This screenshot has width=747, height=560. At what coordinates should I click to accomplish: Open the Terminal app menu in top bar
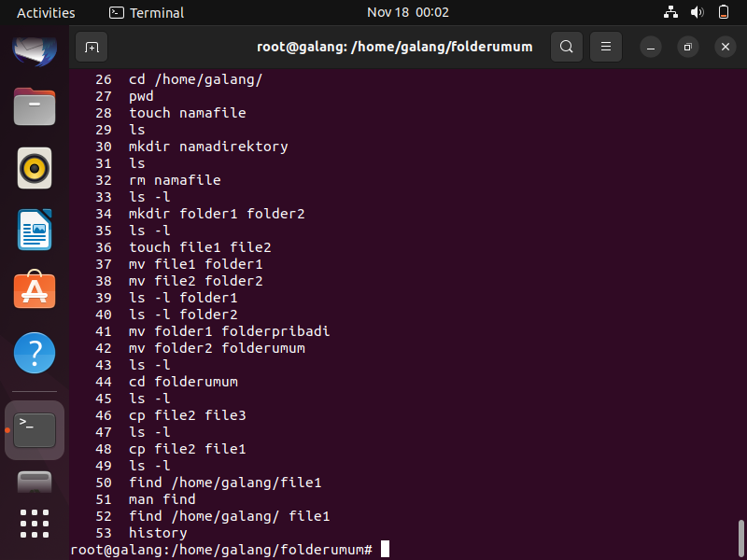tap(147, 12)
